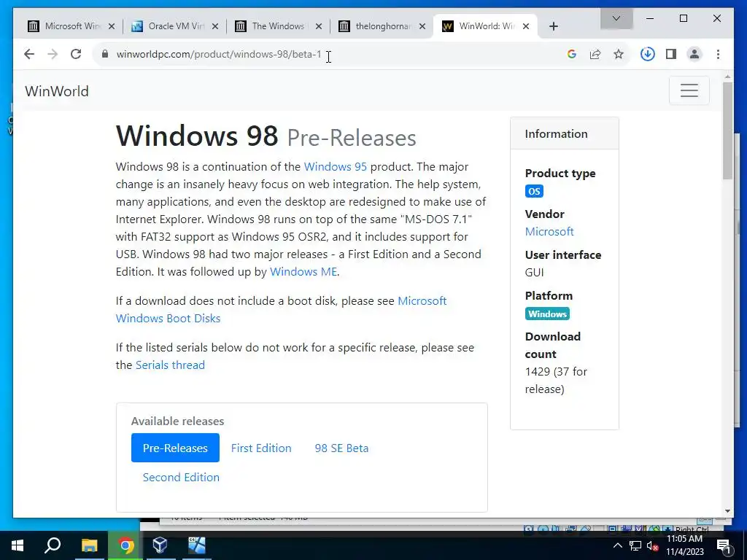747x560 pixels.
Task: Close the Microsoft Win tab
Action: point(112,26)
